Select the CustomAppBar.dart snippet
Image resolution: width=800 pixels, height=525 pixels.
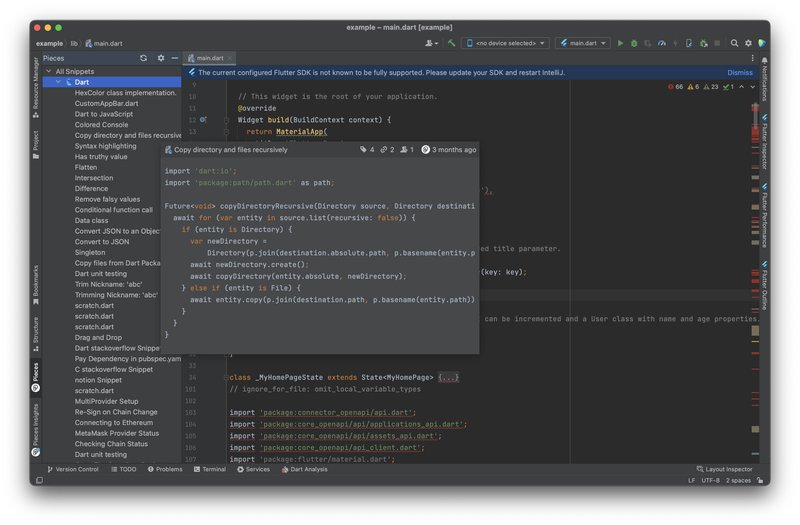(106, 104)
